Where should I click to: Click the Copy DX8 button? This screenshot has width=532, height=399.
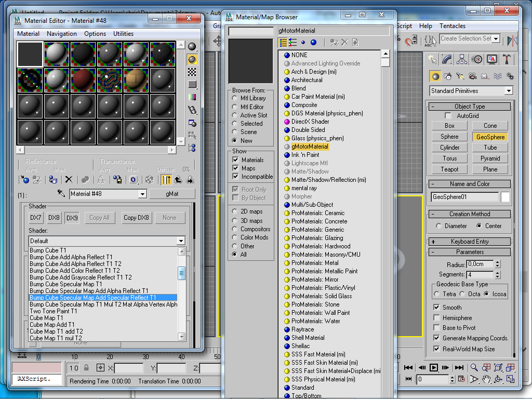pyautogui.click(x=136, y=218)
